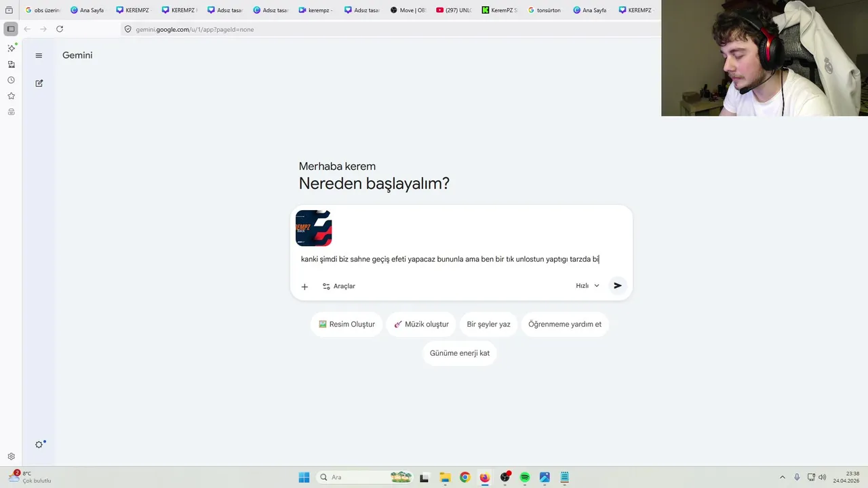Viewport: 868px width, 488px height.
Task: Open File Explorer from the taskbar
Action: point(445,477)
